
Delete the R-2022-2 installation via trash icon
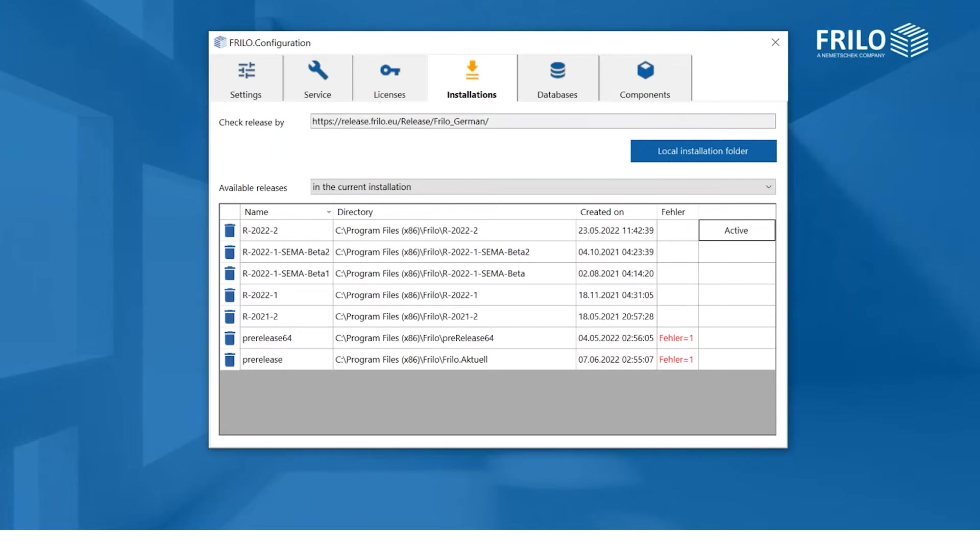230,231
